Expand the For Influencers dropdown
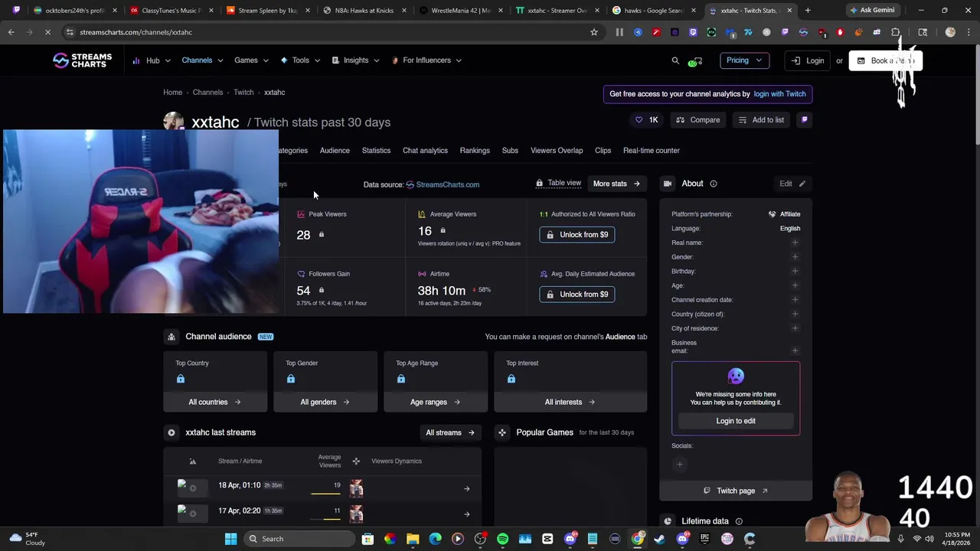The width and height of the screenshot is (980, 551). [426, 60]
